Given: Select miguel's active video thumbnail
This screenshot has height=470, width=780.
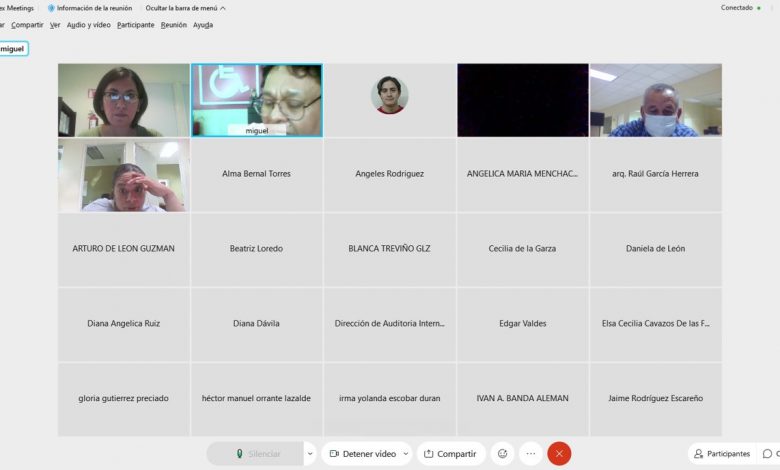Looking at the screenshot, I should [x=257, y=100].
